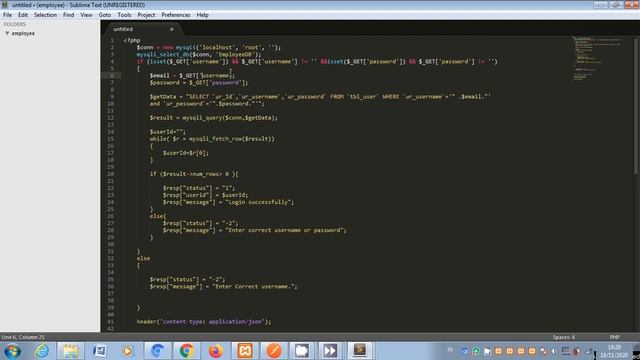Click the volume speaker tray icon
Viewport: 640px width, 360px height.
click(x=554, y=351)
